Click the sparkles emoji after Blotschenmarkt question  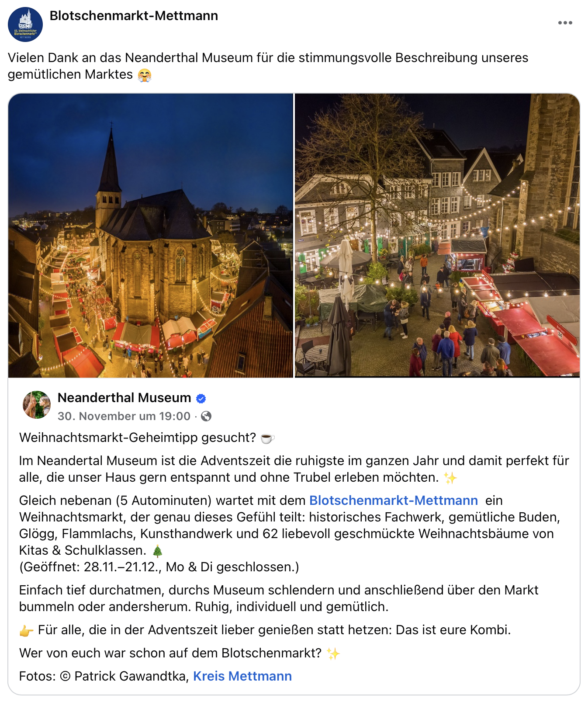333,653
